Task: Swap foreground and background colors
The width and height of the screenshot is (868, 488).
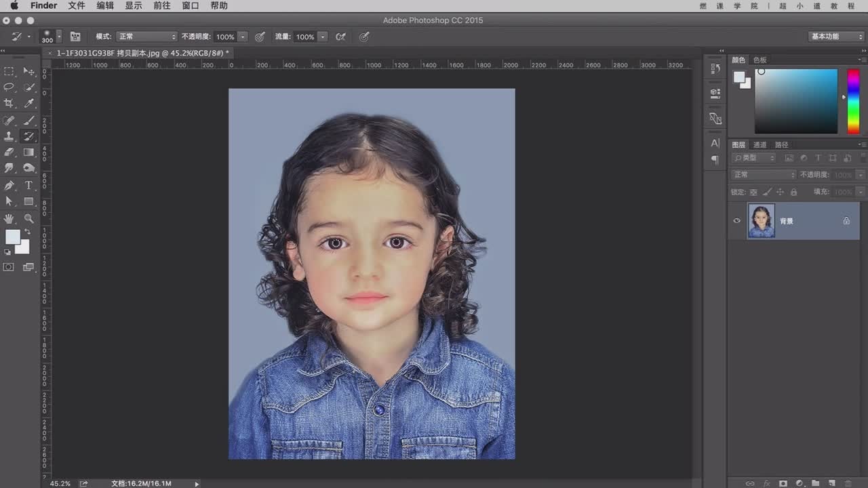Action: tap(27, 232)
